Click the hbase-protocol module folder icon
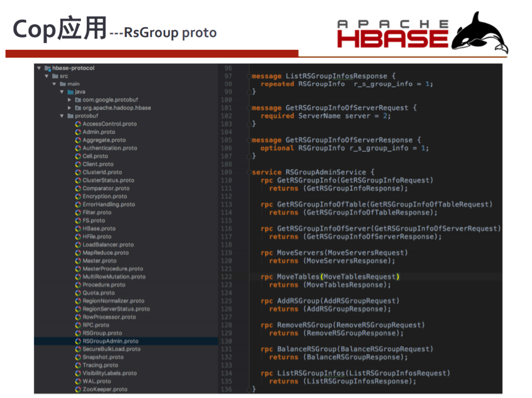 pos(47,68)
